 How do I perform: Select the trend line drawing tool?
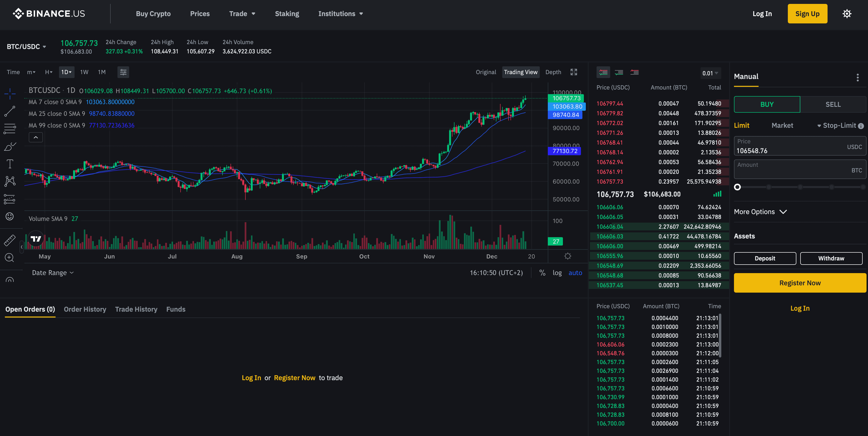pyautogui.click(x=10, y=111)
